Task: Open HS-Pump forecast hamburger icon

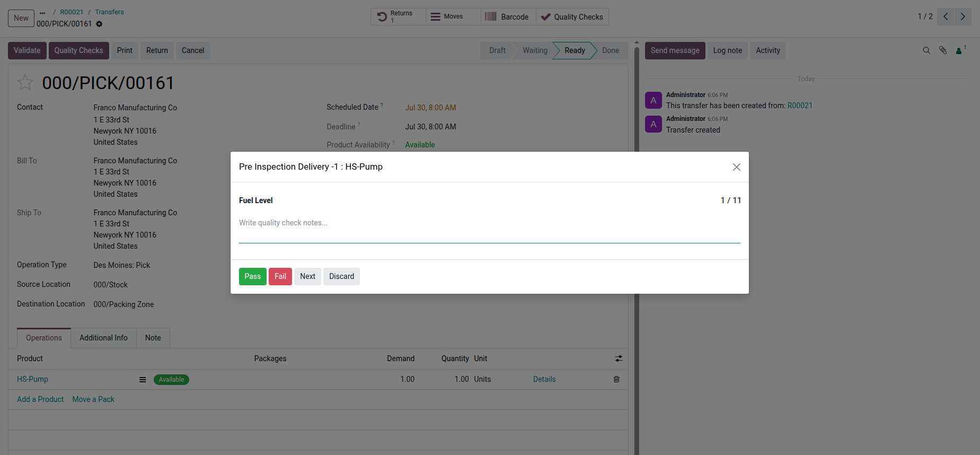Action: 143,380
